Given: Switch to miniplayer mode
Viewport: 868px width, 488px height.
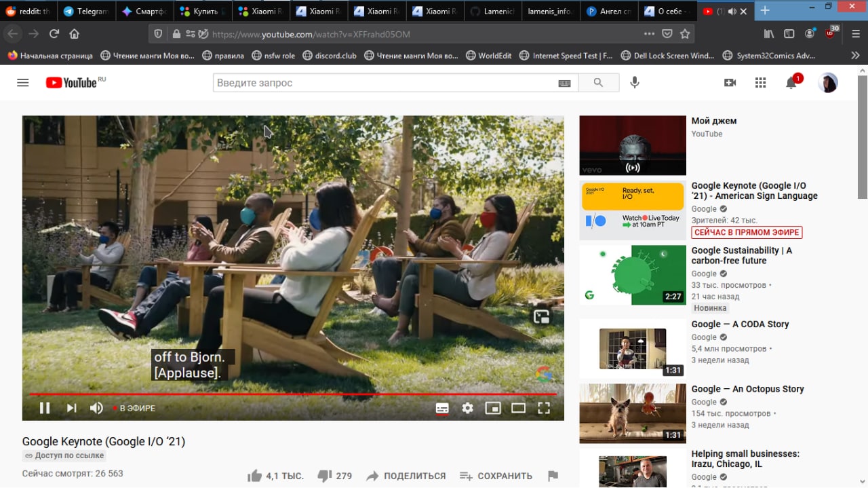Looking at the screenshot, I should (493, 408).
